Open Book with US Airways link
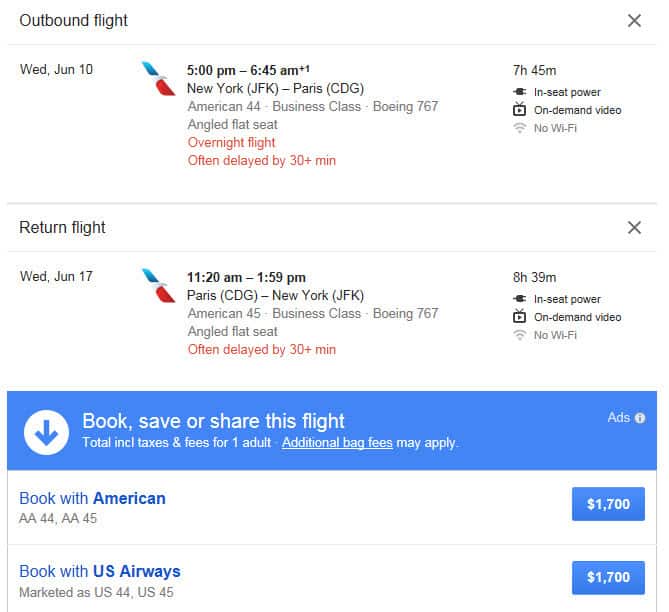The height and width of the screenshot is (612, 669). coord(100,571)
